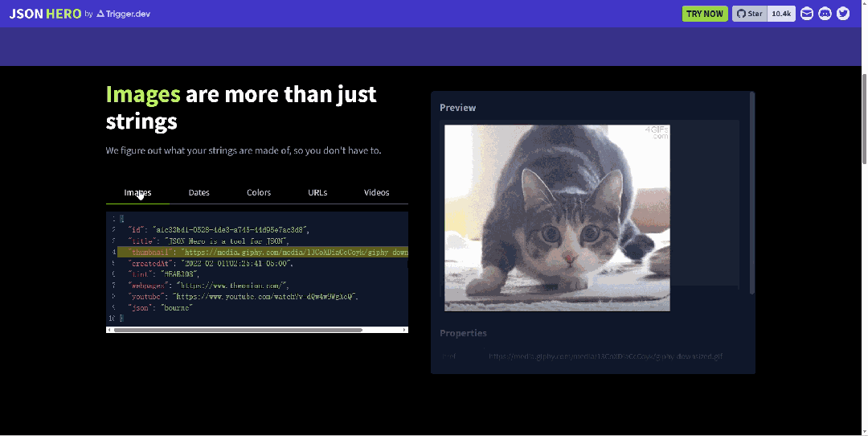The height and width of the screenshot is (436, 868).
Task: Click the page's vertical scrollbar thumb
Action: (x=863, y=121)
